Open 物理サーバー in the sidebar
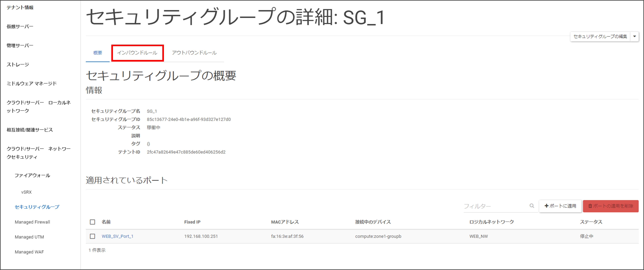The height and width of the screenshot is (270, 644). click(20, 46)
